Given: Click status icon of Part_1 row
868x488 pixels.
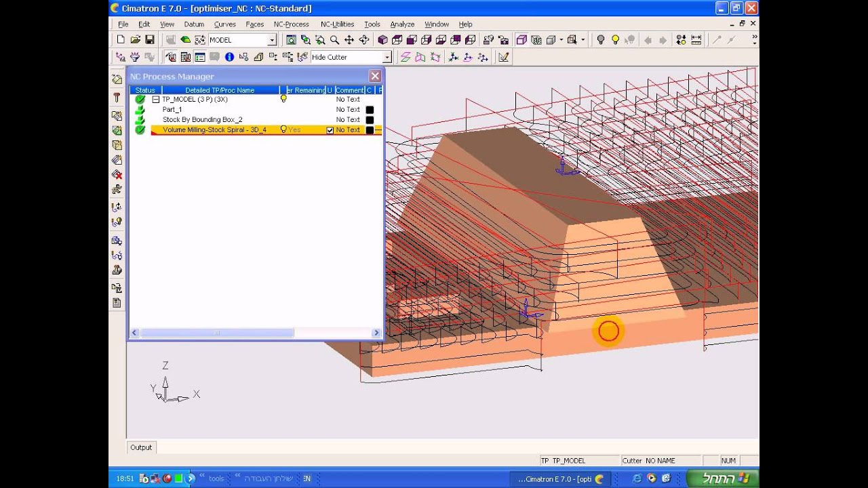Looking at the screenshot, I should pyautogui.click(x=140, y=109).
